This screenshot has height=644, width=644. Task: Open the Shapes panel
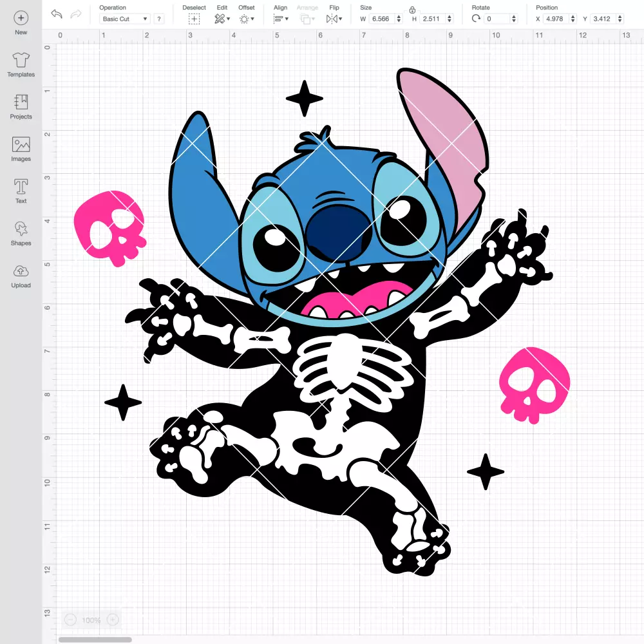[x=21, y=234]
